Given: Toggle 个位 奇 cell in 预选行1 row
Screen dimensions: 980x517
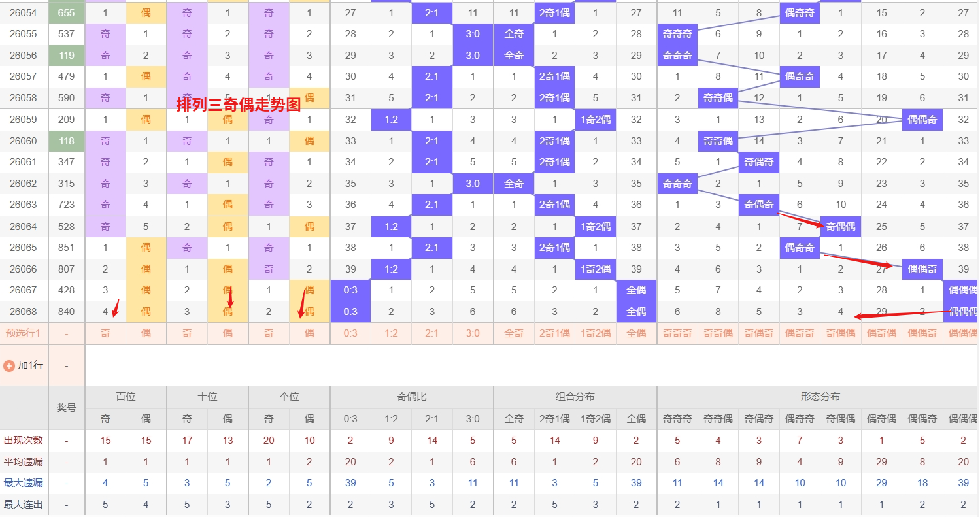Looking at the screenshot, I should [269, 333].
